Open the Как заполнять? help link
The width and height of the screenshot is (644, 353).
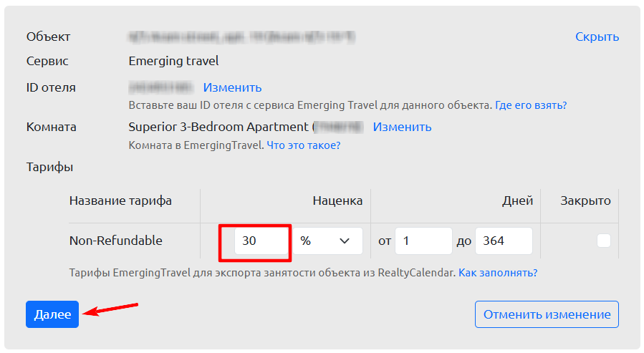[498, 273]
